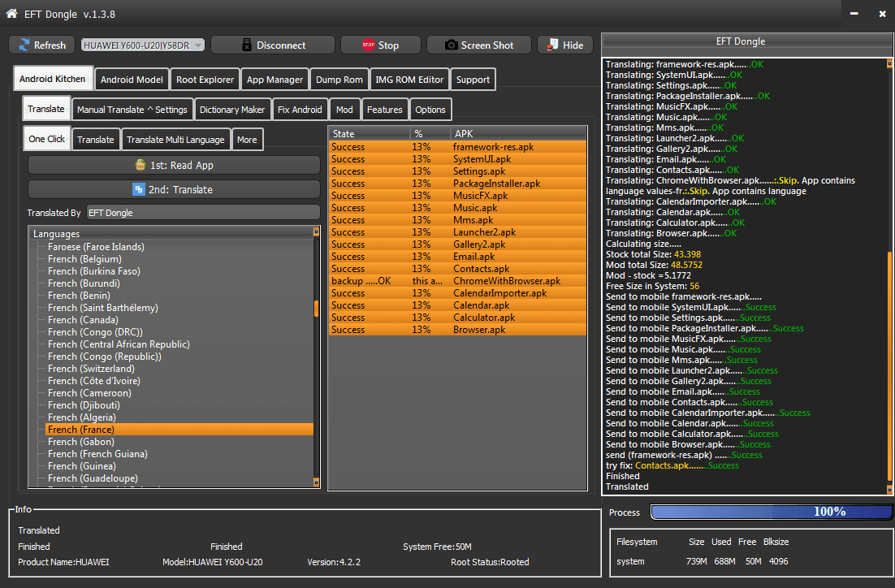Click the EFT Dongle log panel header
Viewport: 895px width, 588px height.
tap(748, 42)
